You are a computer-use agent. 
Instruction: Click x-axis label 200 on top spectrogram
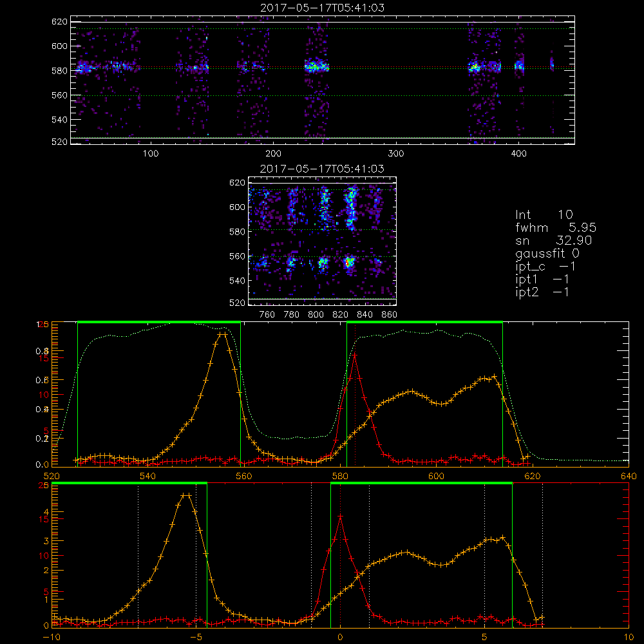click(273, 154)
